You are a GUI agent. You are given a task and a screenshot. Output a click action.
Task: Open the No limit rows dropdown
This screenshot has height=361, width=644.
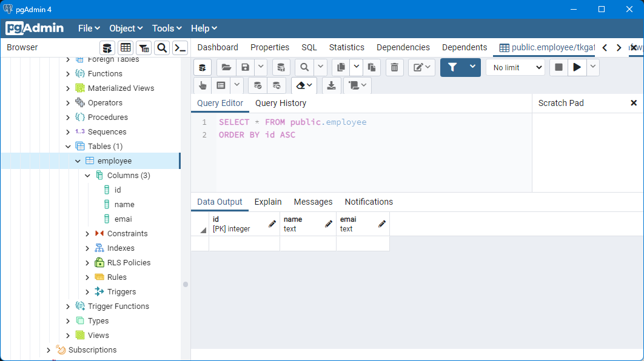(x=515, y=68)
